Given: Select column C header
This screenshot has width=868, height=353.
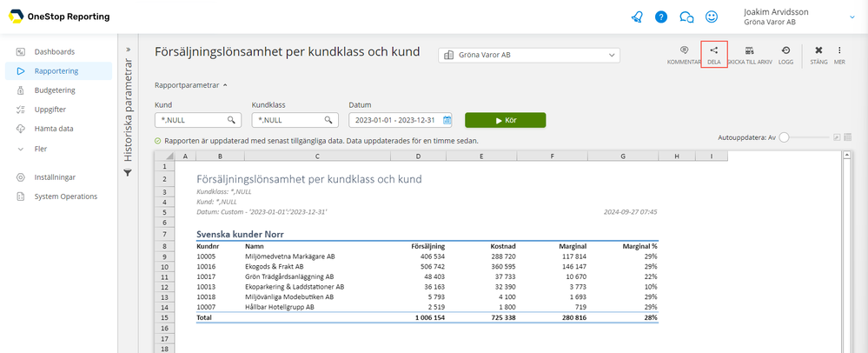Looking at the screenshot, I should coord(317,157).
